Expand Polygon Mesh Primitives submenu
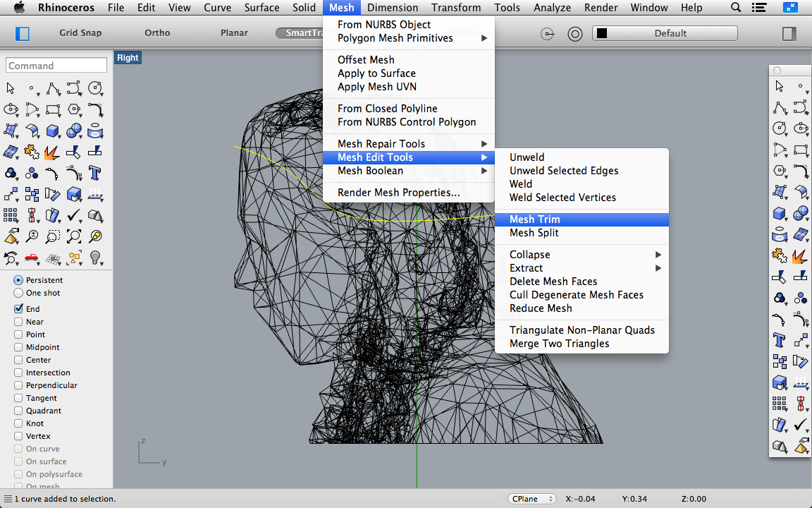This screenshot has width=812, height=508. point(409,38)
